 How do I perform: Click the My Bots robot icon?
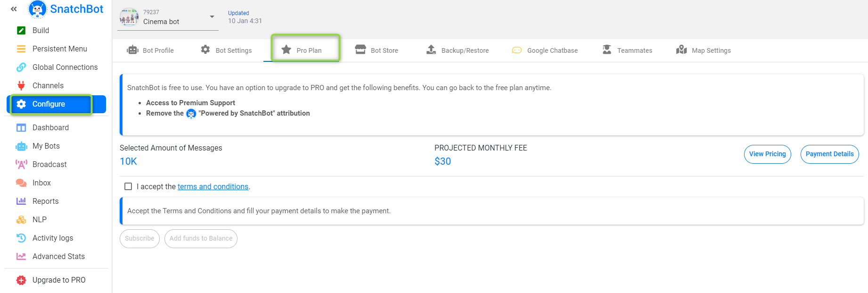[x=21, y=146]
